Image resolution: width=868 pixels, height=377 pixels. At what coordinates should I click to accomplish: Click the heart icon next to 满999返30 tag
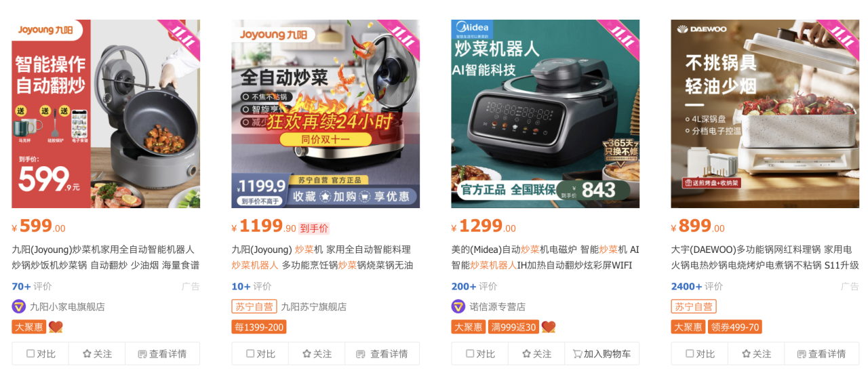coord(548,327)
